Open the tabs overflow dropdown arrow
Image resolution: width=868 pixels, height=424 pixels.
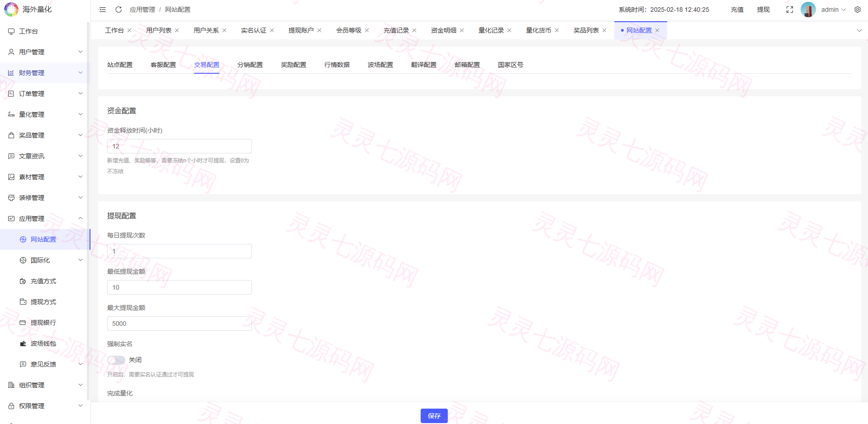tap(859, 30)
